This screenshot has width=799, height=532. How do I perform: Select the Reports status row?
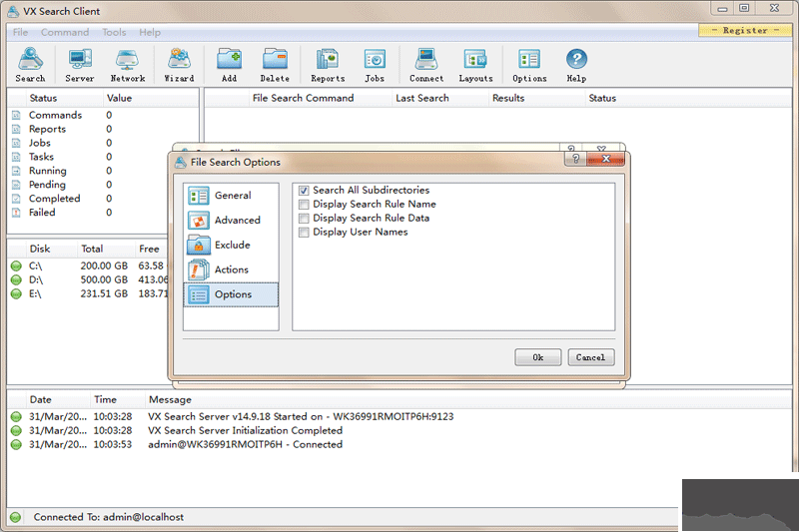click(103, 129)
